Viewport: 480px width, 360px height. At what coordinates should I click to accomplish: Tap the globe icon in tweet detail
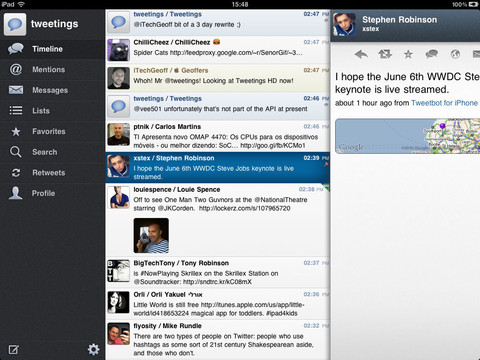(x=455, y=54)
